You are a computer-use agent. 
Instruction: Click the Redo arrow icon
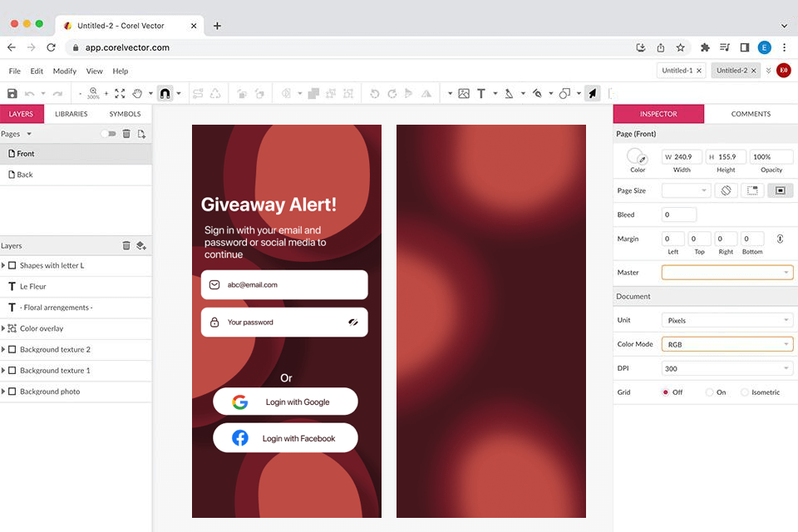(57, 94)
